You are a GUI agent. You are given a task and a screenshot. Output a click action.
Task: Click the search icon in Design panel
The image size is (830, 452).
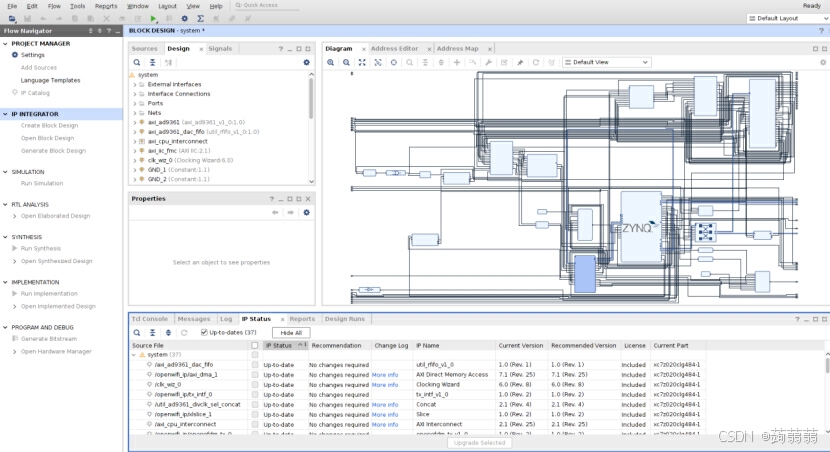[137, 62]
